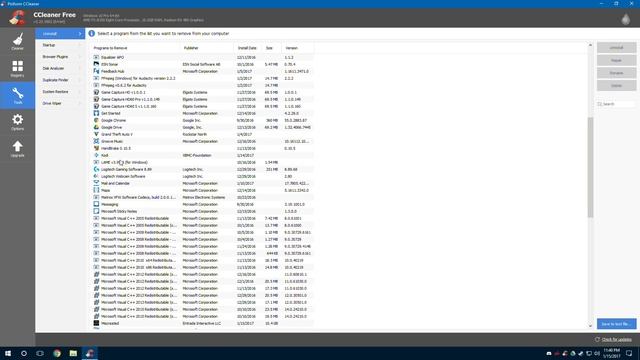Open File Explorer from the taskbar
This screenshot has height=360, width=640.
pyautogui.click(x=73, y=353)
